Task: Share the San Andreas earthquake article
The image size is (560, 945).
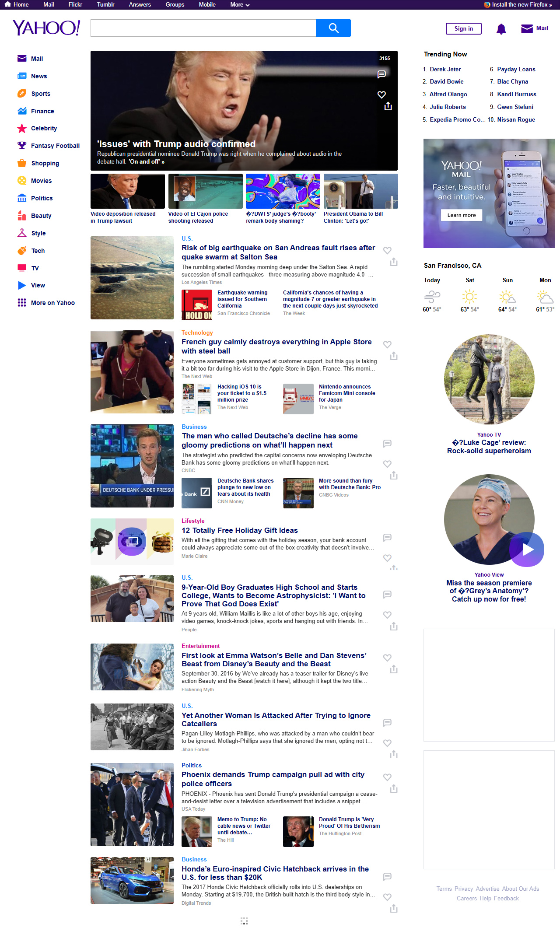Action: pos(394,262)
